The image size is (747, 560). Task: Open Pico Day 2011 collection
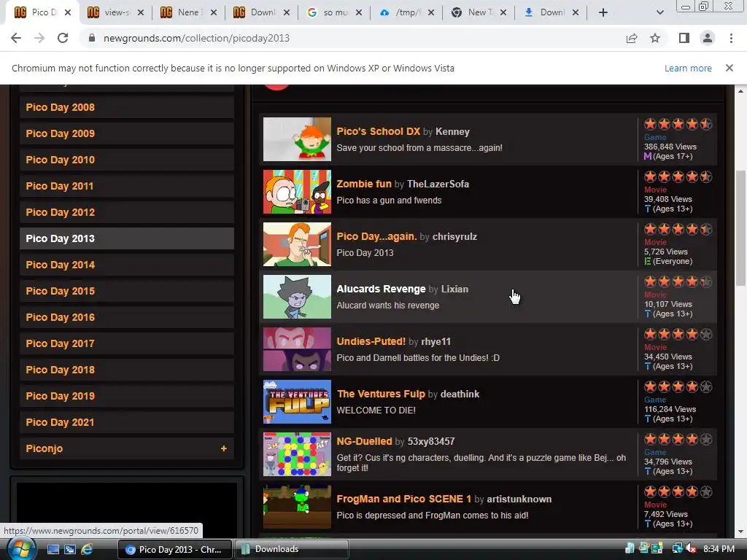click(127, 186)
